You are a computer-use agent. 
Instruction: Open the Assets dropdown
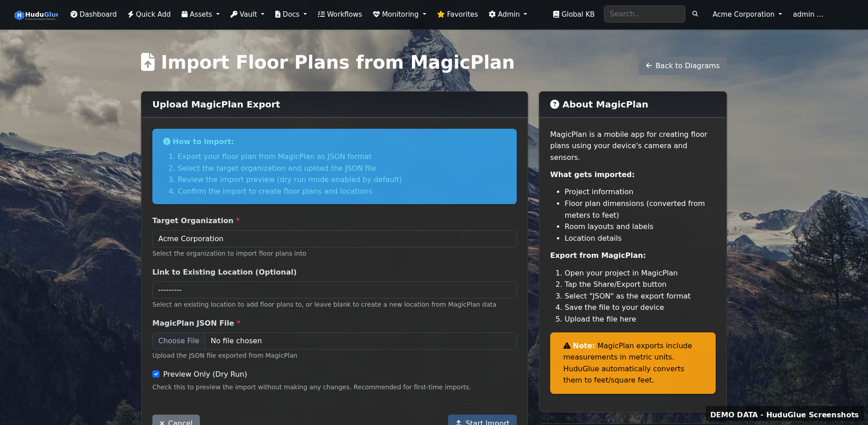click(x=200, y=14)
